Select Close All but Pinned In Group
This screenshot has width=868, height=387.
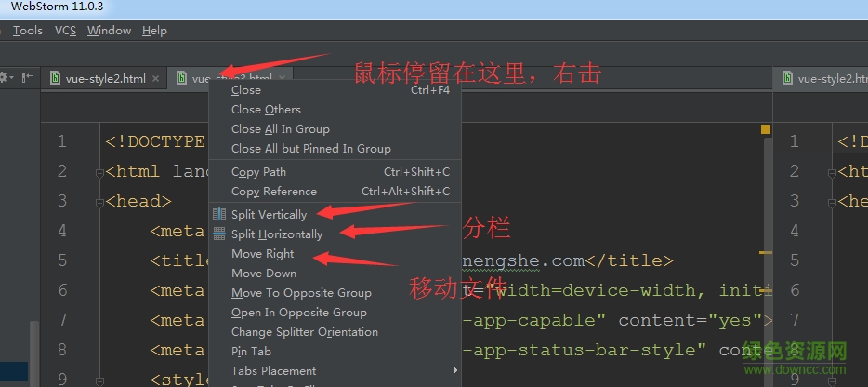click(335, 149)
